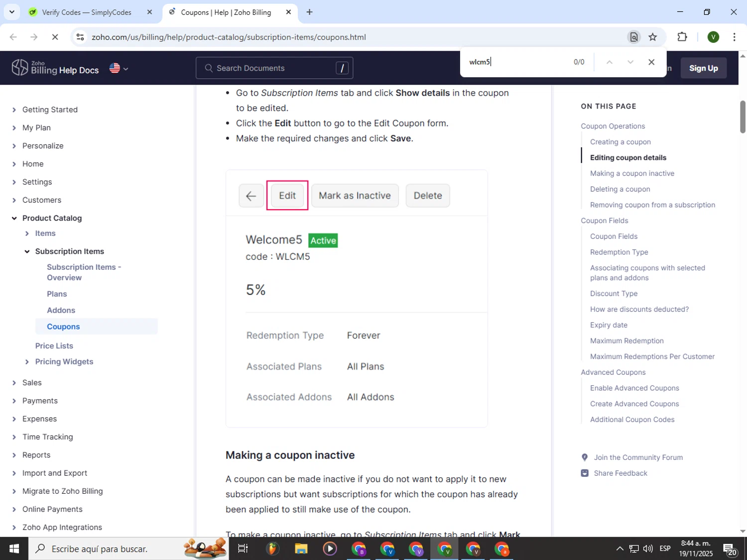Select Coupons in the sidebar

[96, 327]
